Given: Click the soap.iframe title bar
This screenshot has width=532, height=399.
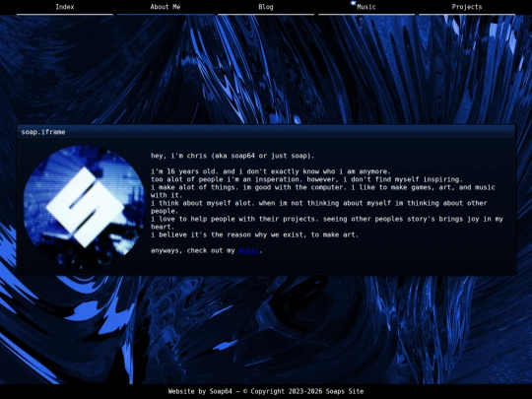Looking at the screenshot, I should tap(266, 132).
